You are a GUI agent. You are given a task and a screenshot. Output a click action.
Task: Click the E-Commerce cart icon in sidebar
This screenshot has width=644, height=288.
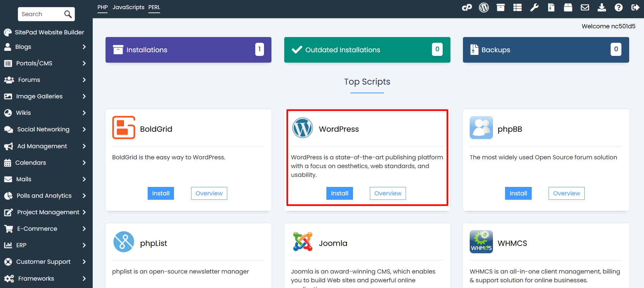click(9, 229)
